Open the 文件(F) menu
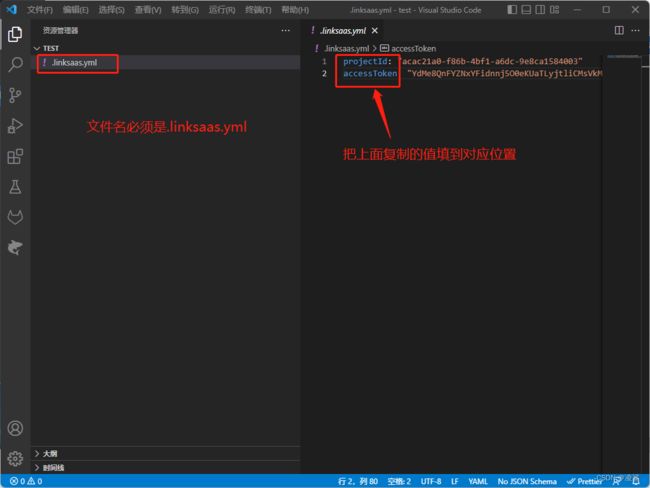Screen dimensions: 650x488 40,10
